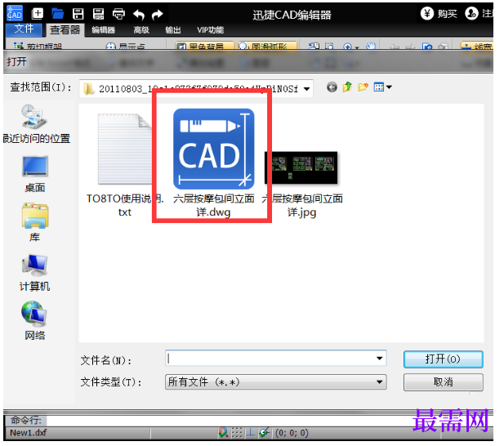Click the New1.dxf status bar entry

29,433
